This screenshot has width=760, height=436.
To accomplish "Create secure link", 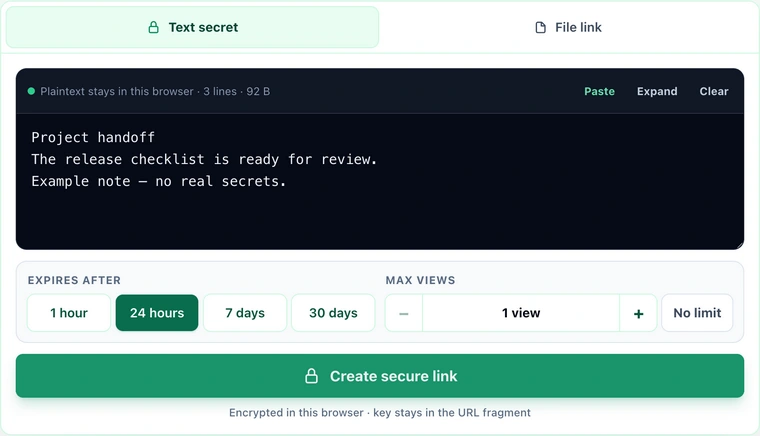I will [x=380, y=376].
